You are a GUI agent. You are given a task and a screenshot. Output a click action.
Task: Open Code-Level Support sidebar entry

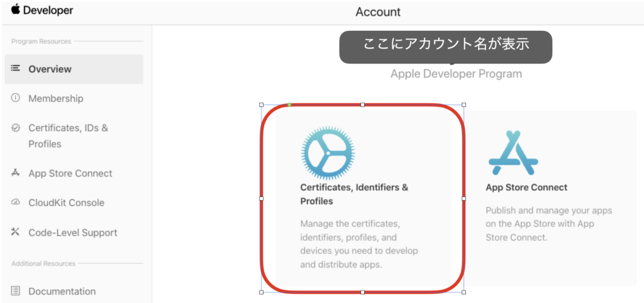[x=72, y=232]
